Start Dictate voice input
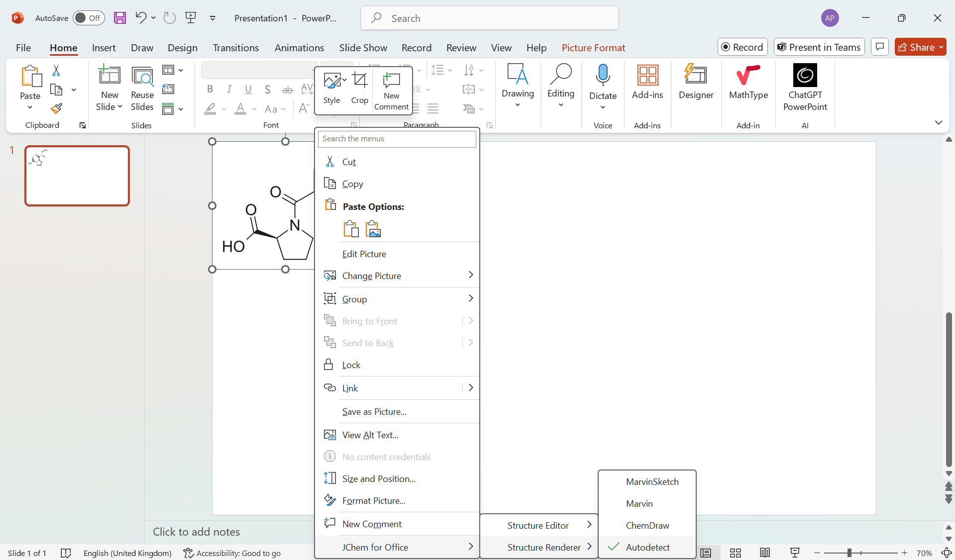The height and width of the screenshot is (560, 955). pos(602,82)
